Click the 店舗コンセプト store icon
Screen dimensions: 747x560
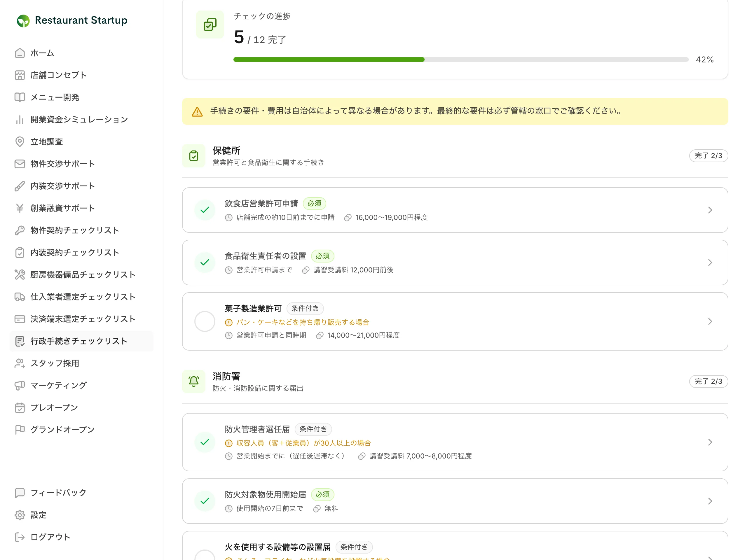[20, 75]
